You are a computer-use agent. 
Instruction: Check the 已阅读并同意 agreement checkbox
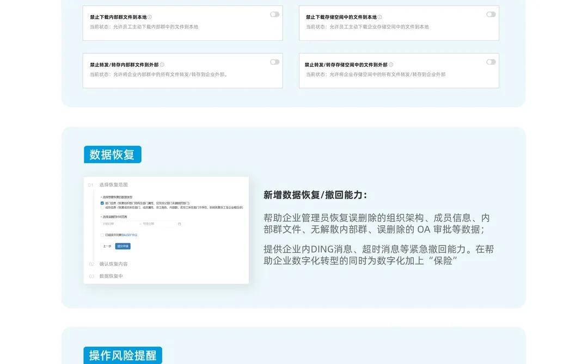pyautogui.click(x=102, y=235)
